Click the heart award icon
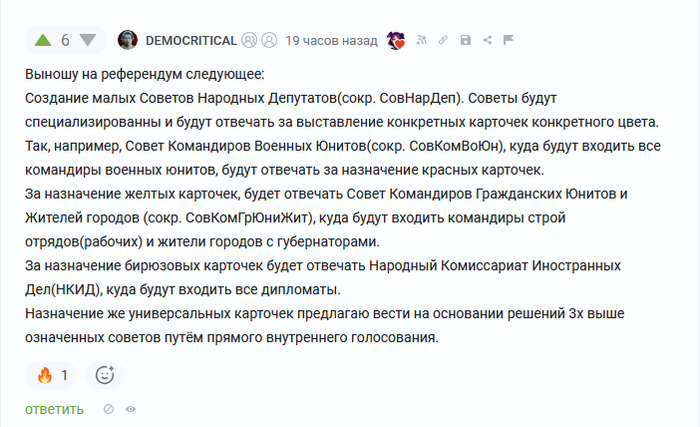 (396, 40)
